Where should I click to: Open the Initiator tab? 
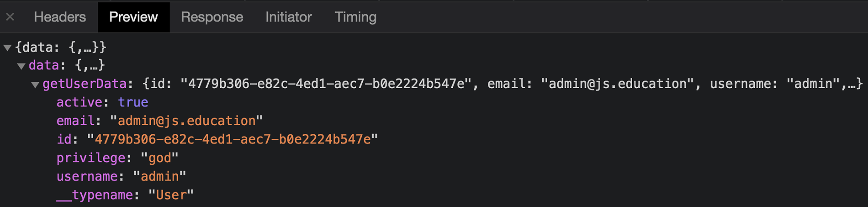click(x=288, y=17)
